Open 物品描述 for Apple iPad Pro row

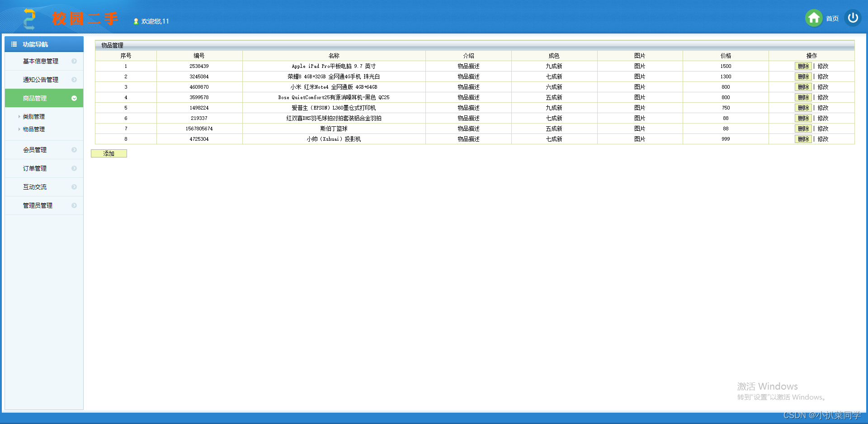(x=468, y=66)
